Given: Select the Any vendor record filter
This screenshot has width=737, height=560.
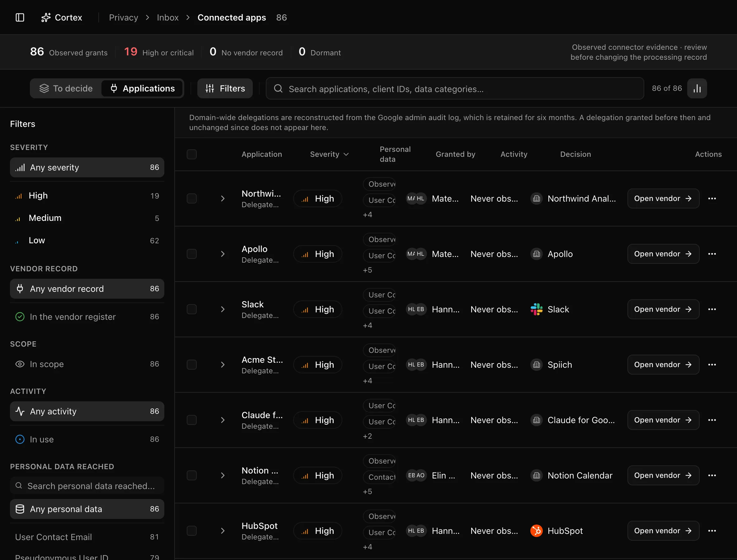Looking at the screenshot, I should click(87, 289).
